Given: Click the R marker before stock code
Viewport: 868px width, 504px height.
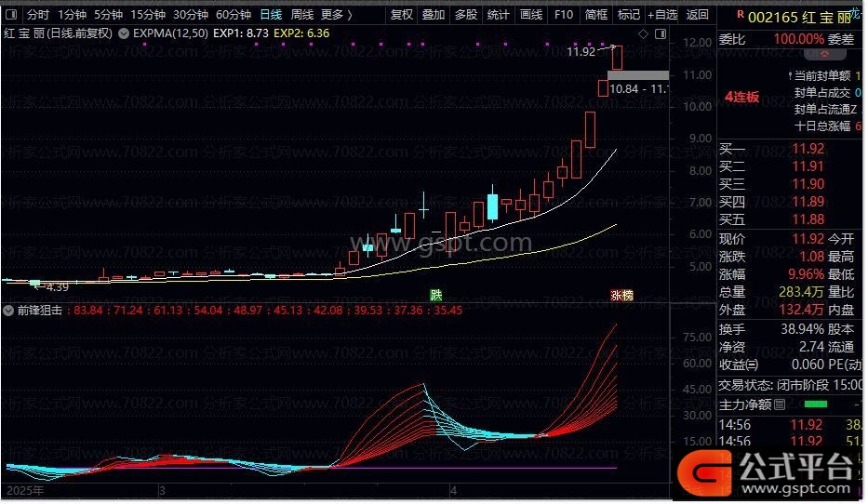Looking at the screenshot, I should click(x=741, y=14).
